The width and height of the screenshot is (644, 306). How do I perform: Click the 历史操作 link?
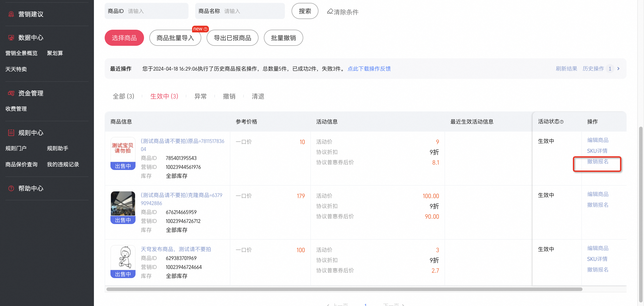[x=593, y=69]
